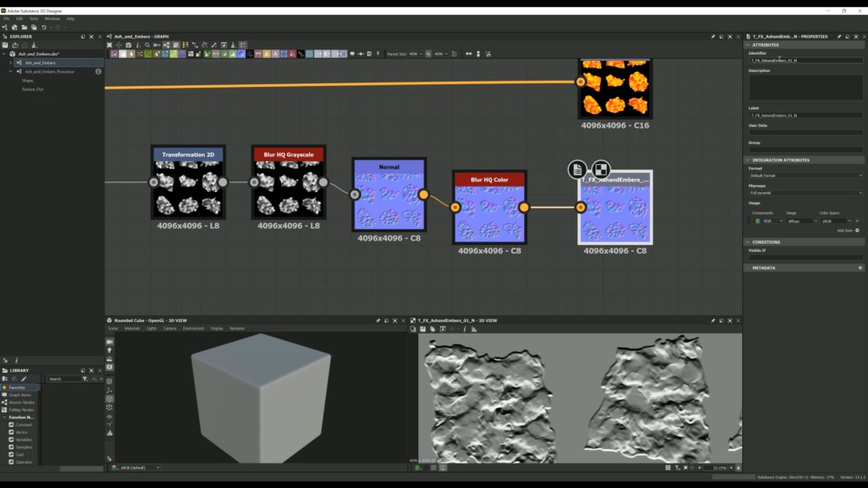Toggle pin on 3D View panel
This screenshot has width=868, height=488.
pos(378,320)
